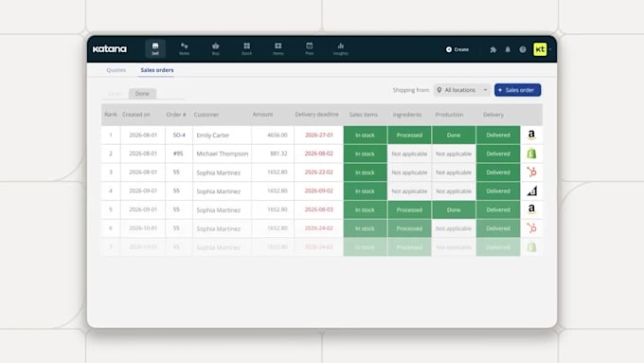Open Processed ingredients status in rank 1 row

pyautogui.click(x=409, y=135)
